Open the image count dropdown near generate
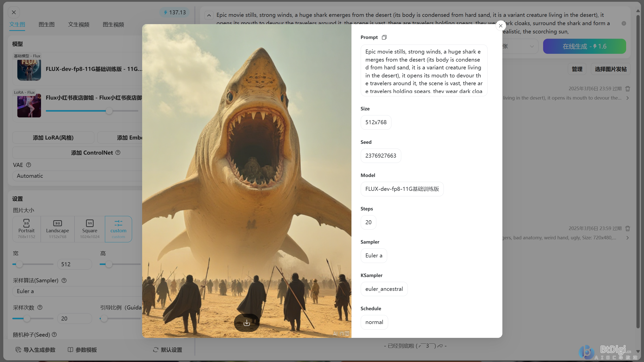This screenshot has height=362, width=644. [520, 46]
